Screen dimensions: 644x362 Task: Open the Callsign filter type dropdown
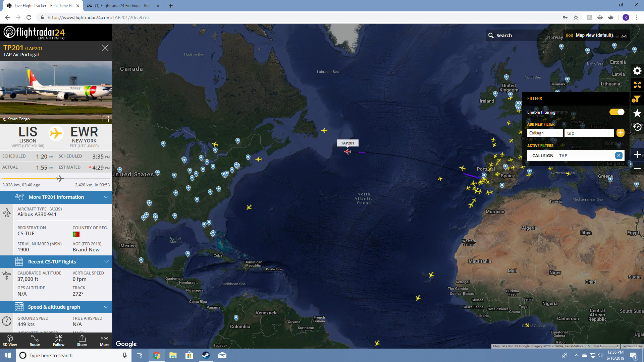pos(545,133)
